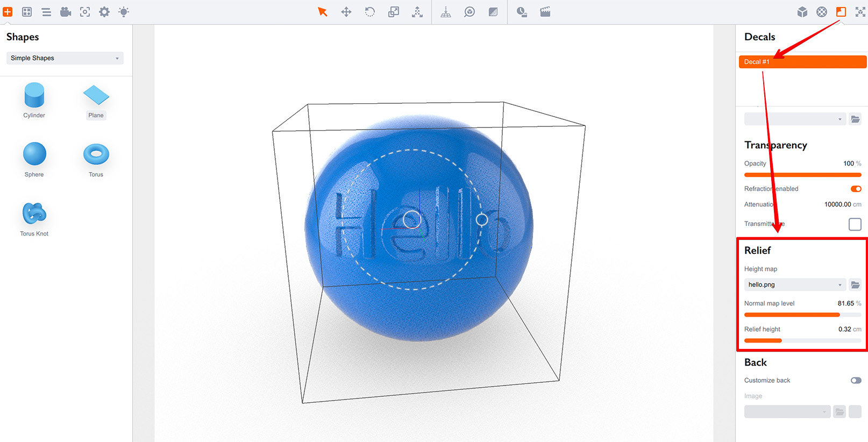Click the Back section heading
This screenshot has width=868, height=442.
756,362
